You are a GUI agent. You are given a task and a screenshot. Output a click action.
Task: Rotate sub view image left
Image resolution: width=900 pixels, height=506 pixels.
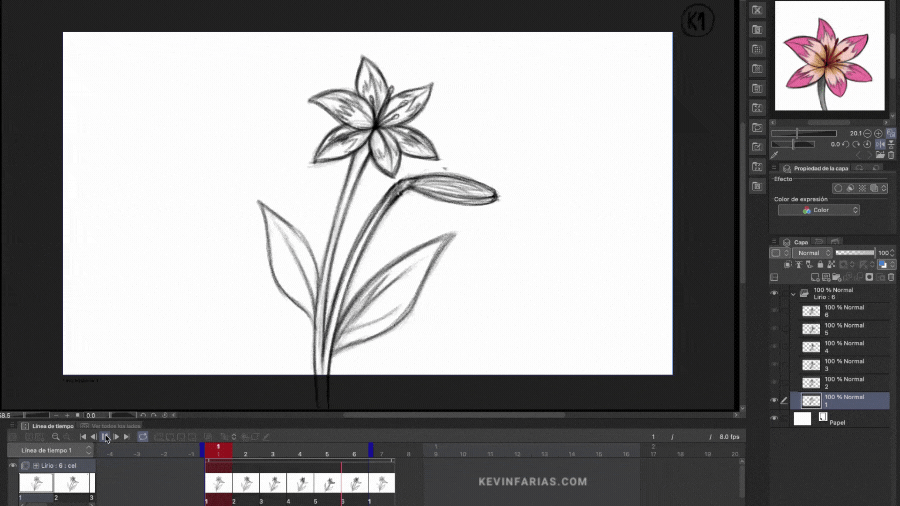845,145
